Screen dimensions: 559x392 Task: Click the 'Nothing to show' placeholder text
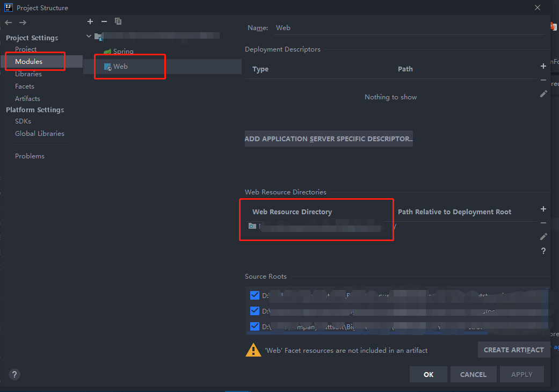pos(390,97)
